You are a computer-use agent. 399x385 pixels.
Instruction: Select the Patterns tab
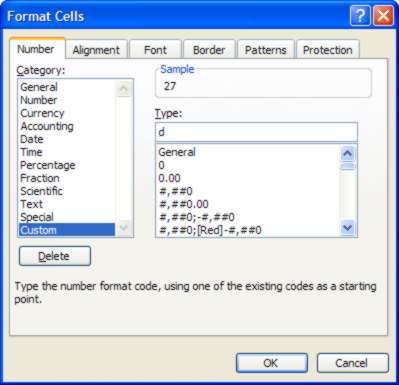(266, 50)
